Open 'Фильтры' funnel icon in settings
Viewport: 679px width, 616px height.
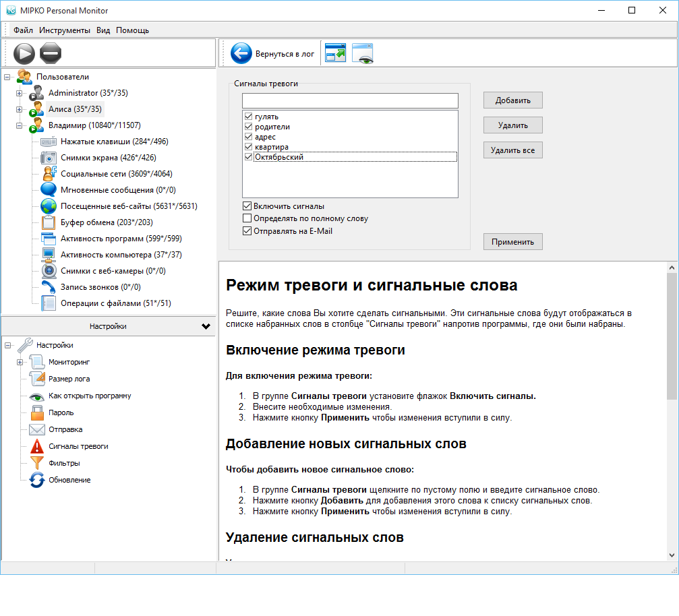36,463
